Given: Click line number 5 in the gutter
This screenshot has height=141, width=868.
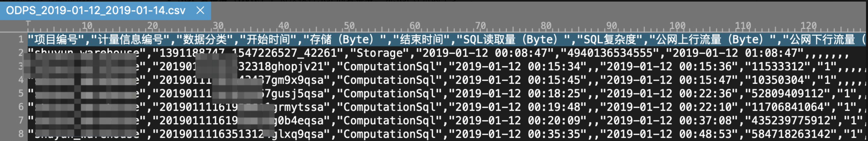Looking at the screenshot, I should point(21,93).
